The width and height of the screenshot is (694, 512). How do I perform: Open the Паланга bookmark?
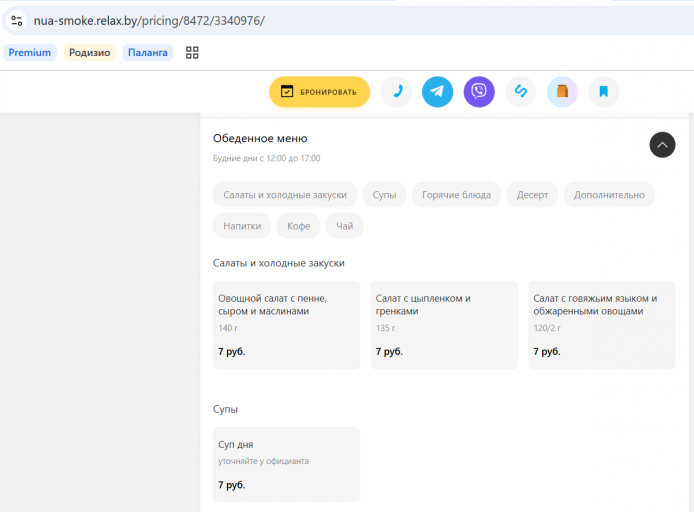148,53
